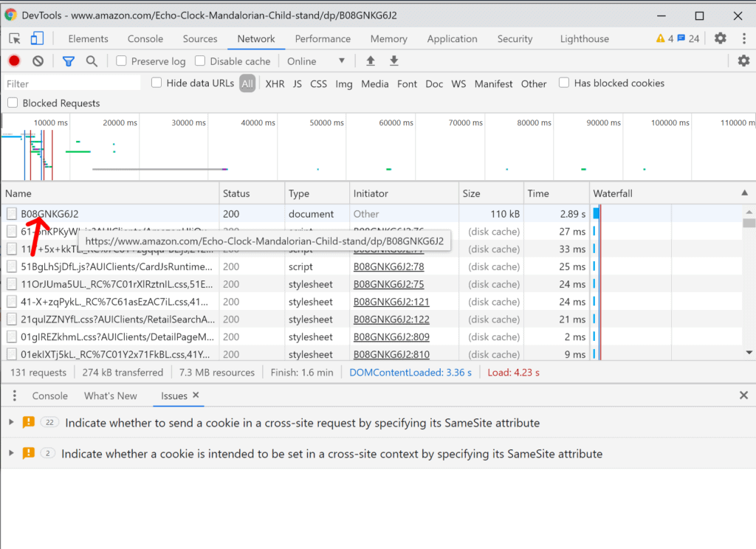Activate the inspect element picker icon

(x=15, y=38)
